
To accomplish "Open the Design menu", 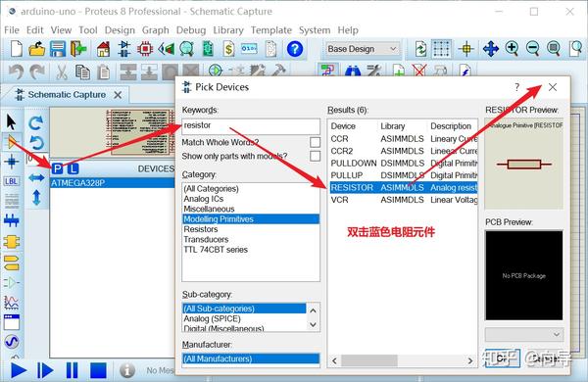I will pyautogui.click(x=120, y=30).
